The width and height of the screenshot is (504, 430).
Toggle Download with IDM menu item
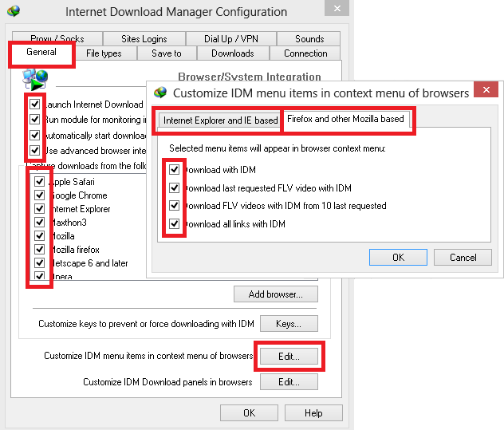174,169
